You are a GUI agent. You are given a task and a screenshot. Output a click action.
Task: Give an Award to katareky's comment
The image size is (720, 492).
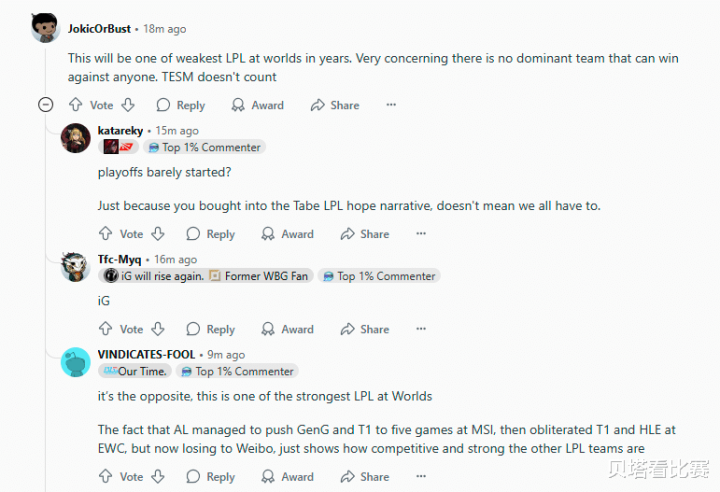tap(287, 234)
